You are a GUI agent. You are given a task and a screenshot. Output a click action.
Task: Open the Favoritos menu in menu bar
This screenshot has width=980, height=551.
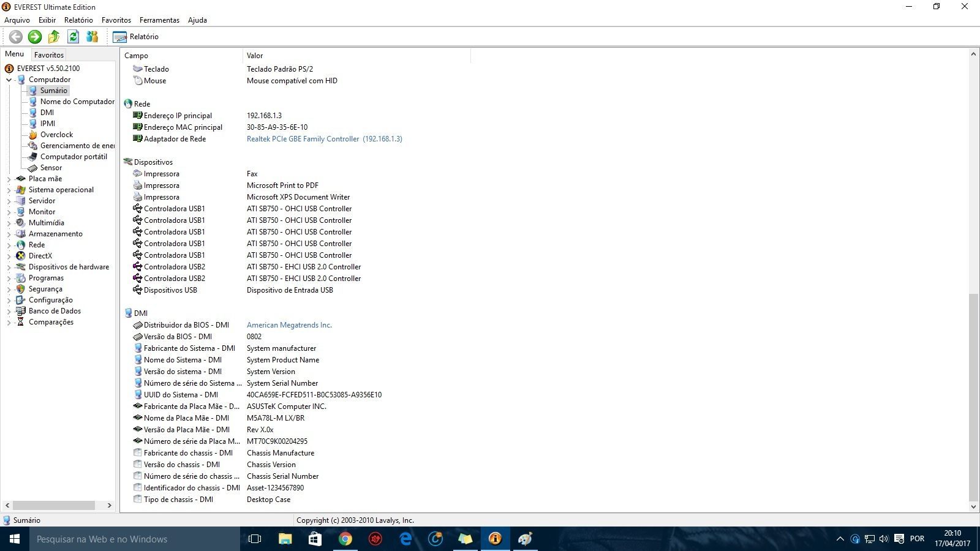click(116, 20)
